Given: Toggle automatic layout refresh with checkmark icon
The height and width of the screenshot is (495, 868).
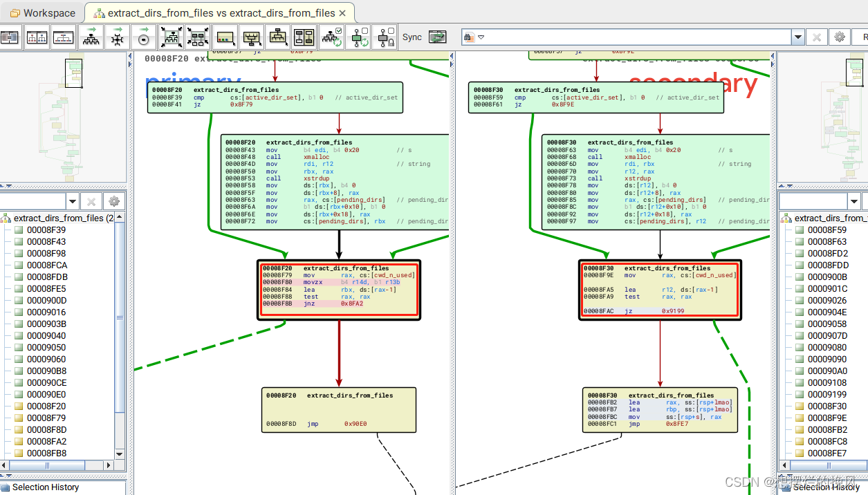Looking at the screenshot, I should coord(331,37).
